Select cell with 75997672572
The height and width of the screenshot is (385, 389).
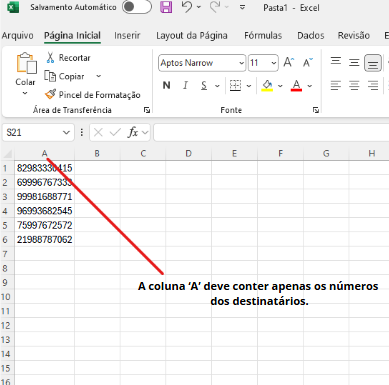45,225
